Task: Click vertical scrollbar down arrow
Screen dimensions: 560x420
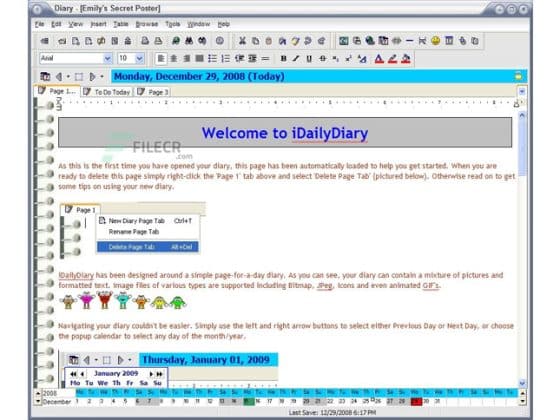Action: coord(522,383)
